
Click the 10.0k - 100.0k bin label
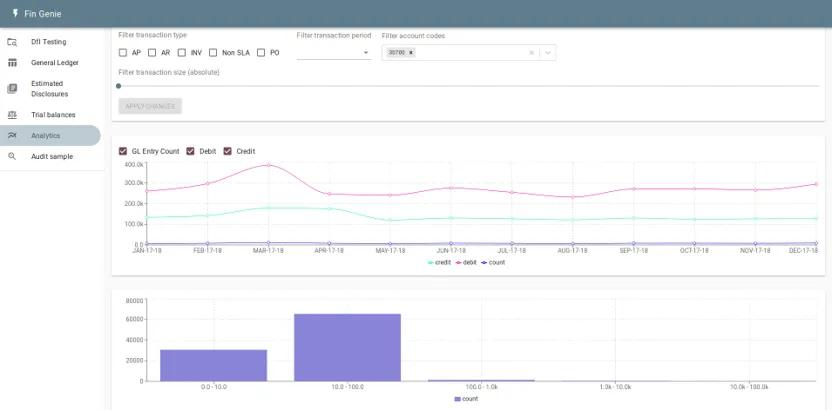(749, 387)
